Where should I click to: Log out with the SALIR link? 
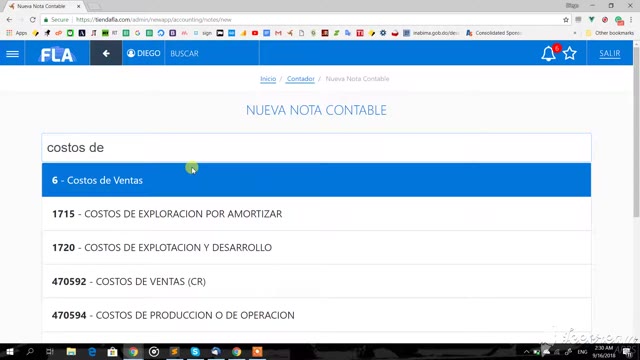pos(610,53)
